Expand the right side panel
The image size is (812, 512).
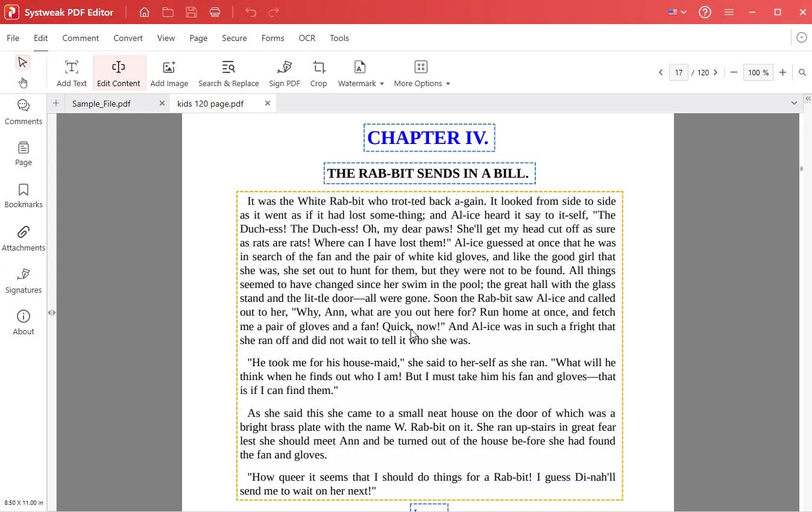click(x=808, y=99)
